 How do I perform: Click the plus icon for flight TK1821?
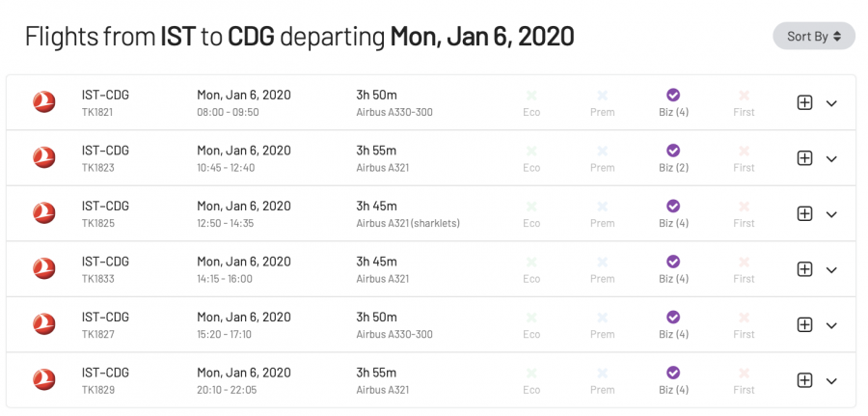[x=804, y=103]
